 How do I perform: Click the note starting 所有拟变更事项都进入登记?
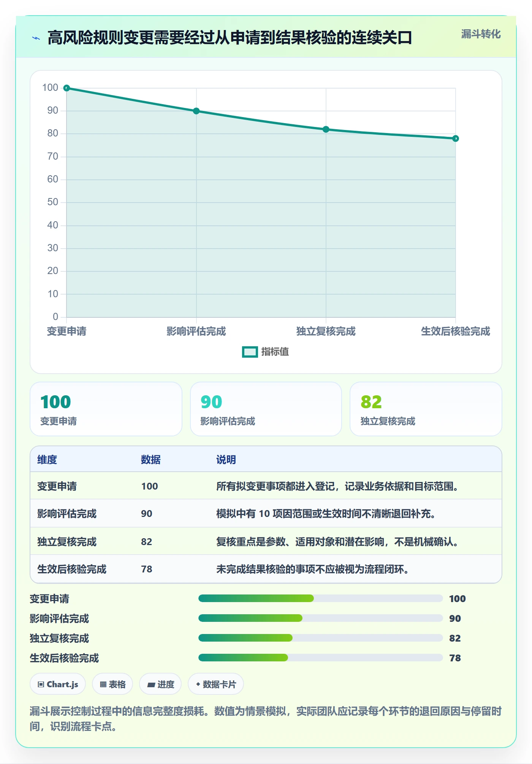[x=337, y=486]
